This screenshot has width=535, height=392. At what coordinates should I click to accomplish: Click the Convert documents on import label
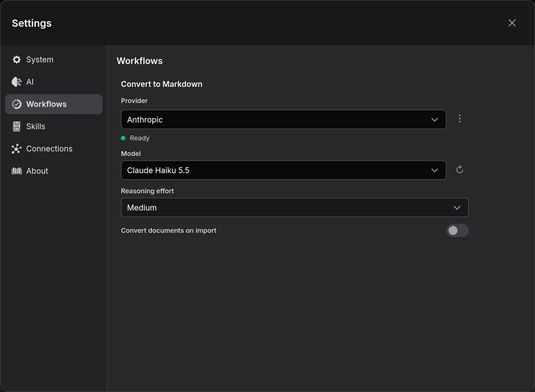coord(168,231)
